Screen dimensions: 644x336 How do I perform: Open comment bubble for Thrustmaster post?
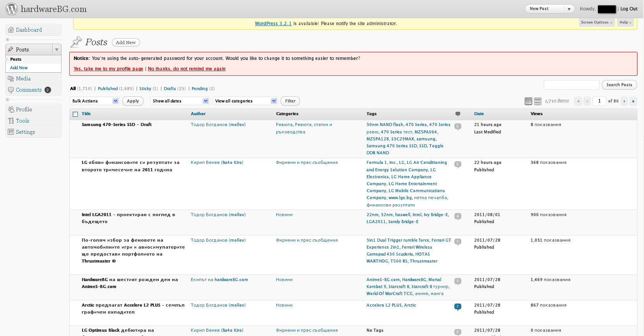tap(457, 242)
